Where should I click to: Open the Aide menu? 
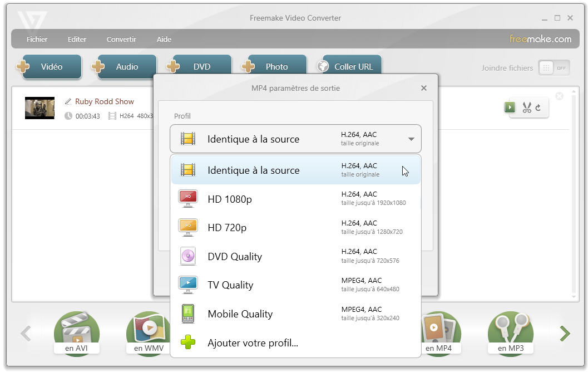point(164,39)
